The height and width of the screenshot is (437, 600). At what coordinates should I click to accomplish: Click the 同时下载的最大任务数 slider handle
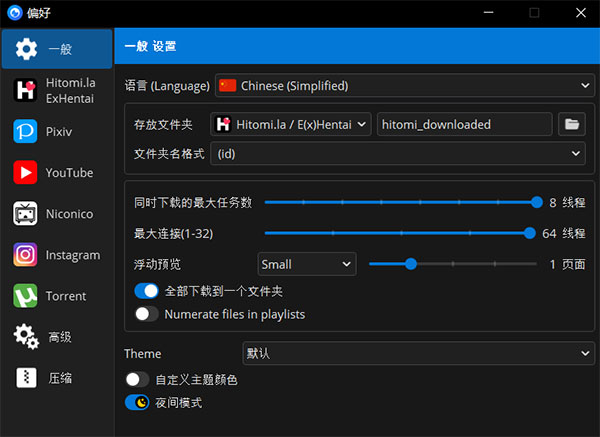(x=537, y=202)
